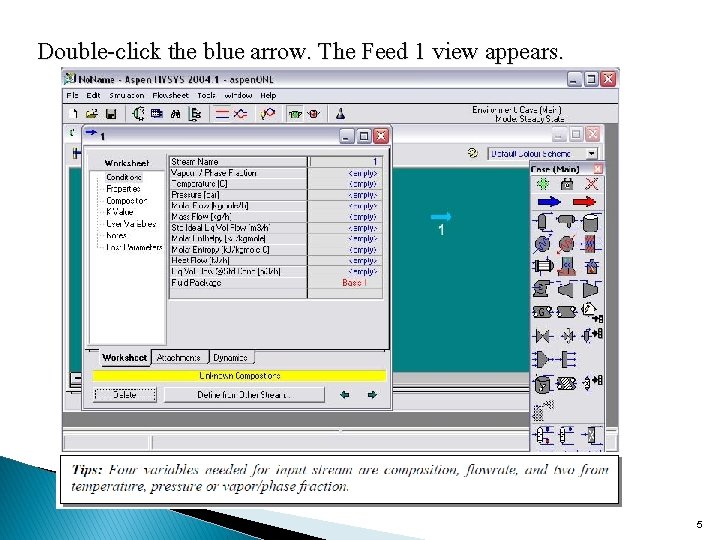Click the Molar Flow empty value cell
720x540 pixels.
click(x=345, y=206)
